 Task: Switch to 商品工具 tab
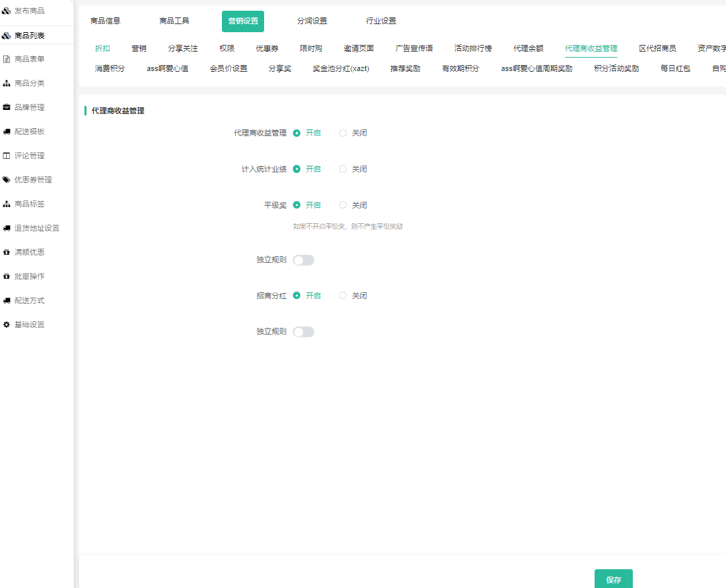pyautogui.click(x=174, y=21)
